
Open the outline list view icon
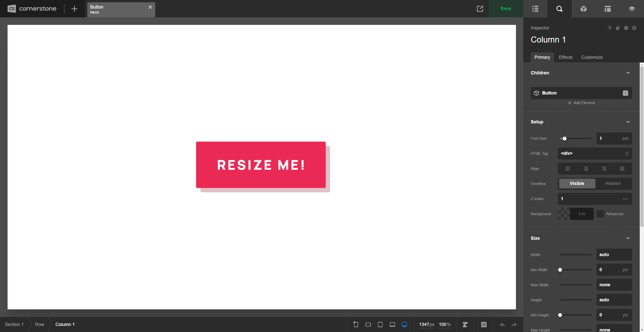click(535, 9)
